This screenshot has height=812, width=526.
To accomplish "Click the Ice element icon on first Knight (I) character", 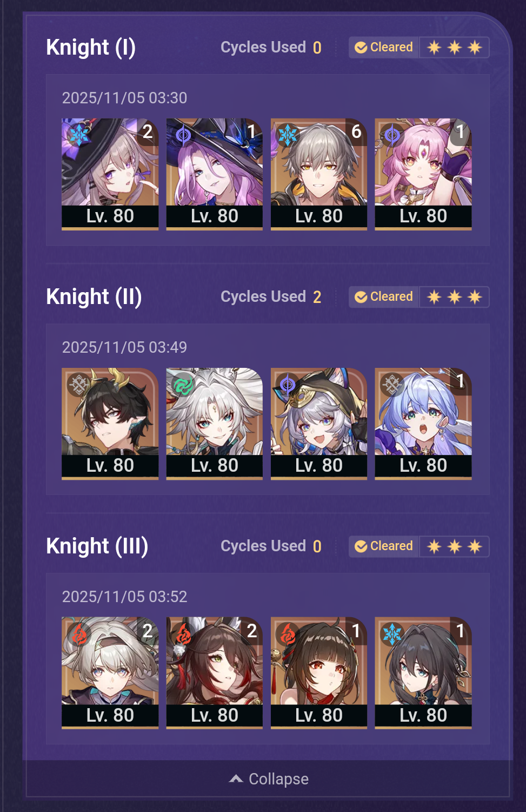I will tap(79, 134).
